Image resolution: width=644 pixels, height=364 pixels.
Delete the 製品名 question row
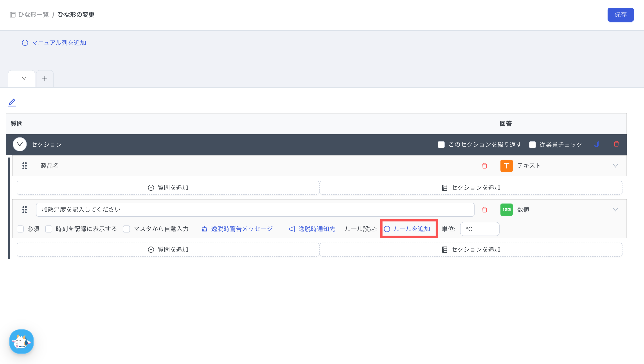click(484, 166)
